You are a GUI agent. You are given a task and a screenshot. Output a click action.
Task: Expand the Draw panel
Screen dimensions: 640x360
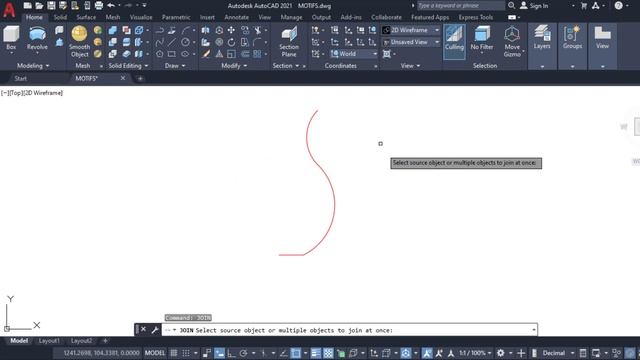[175, 66]
